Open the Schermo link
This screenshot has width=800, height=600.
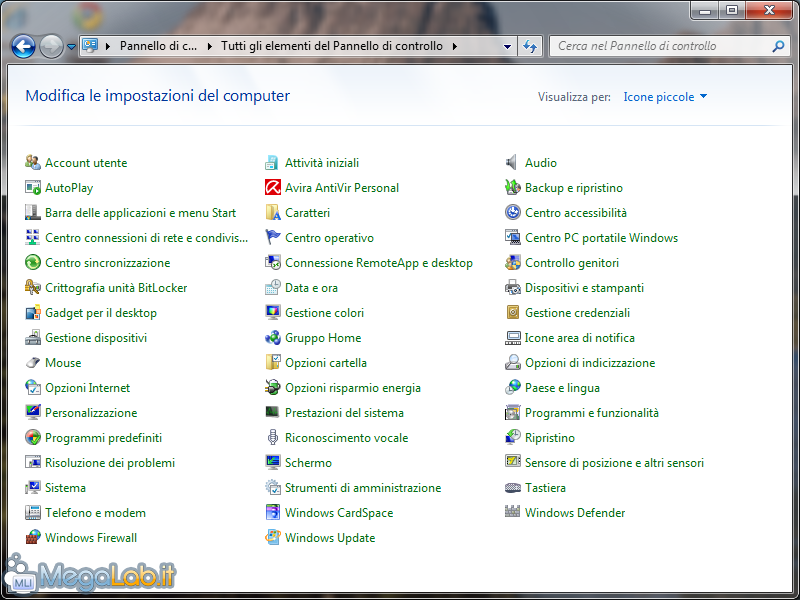[309, 463]
